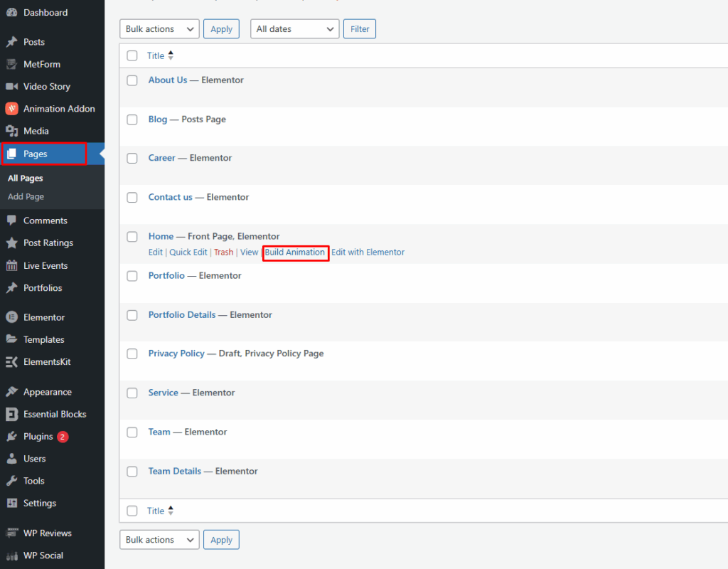Image resolution: width=728 pixels, height=569 pixels.
Task: Open the bottom Bulk actions dropdown
Action: point(159,540)
